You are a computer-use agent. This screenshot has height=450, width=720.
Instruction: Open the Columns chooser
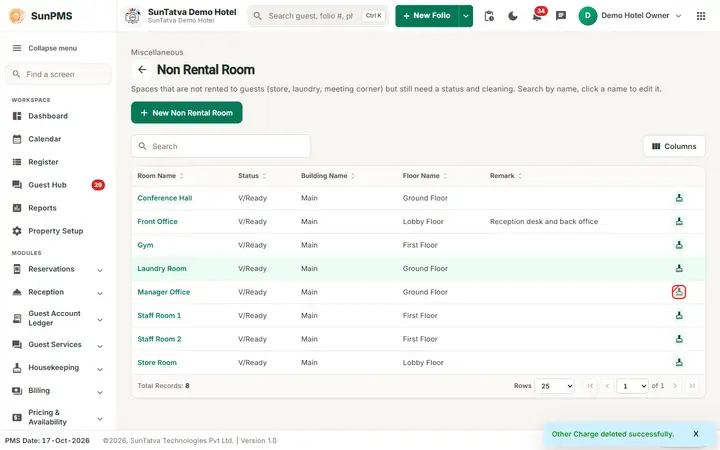tap(674, 146)
